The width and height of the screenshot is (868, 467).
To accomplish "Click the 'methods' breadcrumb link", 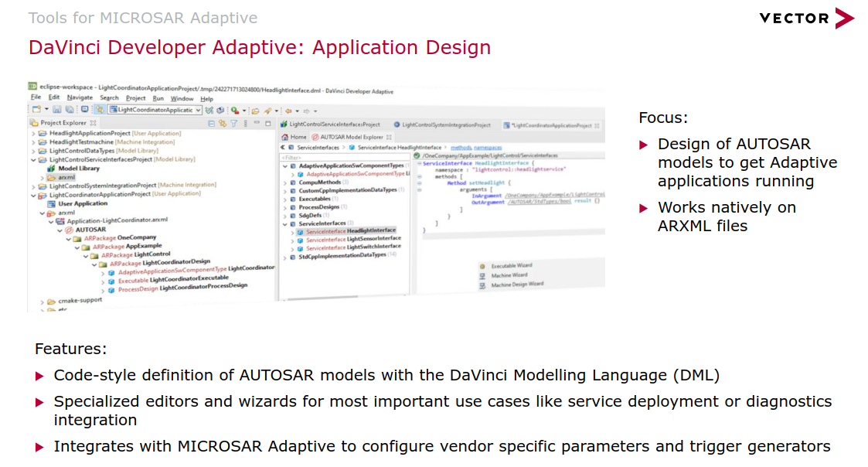I will (461, 148).
